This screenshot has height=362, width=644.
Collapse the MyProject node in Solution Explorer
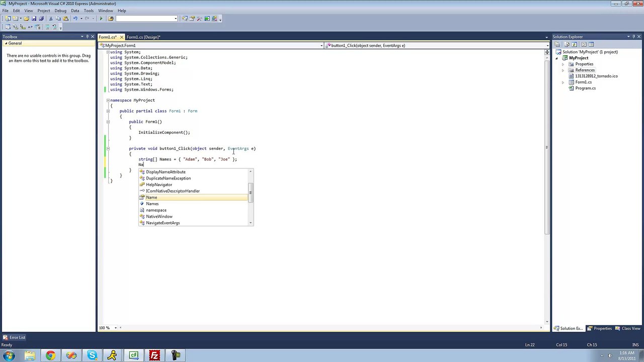pyautogui.click(x=557, y=58)
